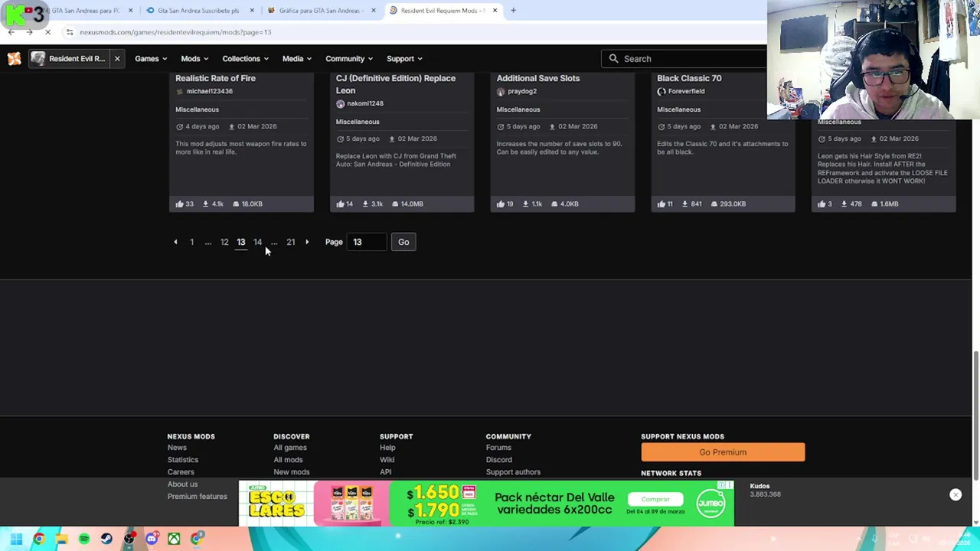980x551 pixels.
Task: Open All games footer link
Action: click(290, 448)
